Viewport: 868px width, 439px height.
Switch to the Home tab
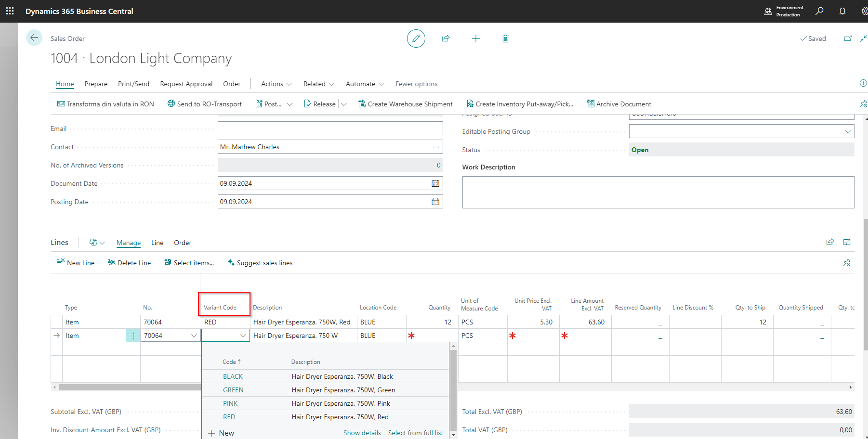[x=65, y=84]
